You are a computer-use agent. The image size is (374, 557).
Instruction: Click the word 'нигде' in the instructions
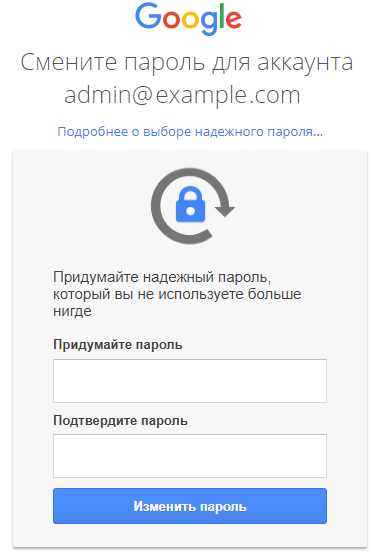tap(72, 311)
